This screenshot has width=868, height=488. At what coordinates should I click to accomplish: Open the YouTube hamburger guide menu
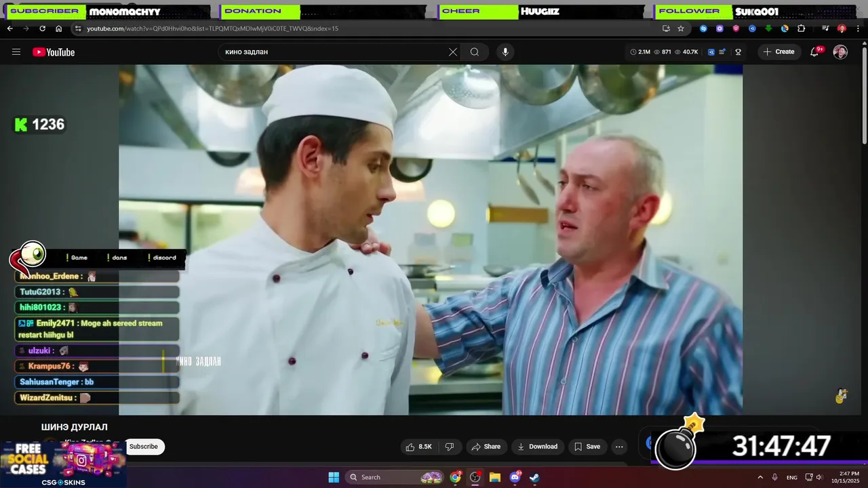point(16,52)
